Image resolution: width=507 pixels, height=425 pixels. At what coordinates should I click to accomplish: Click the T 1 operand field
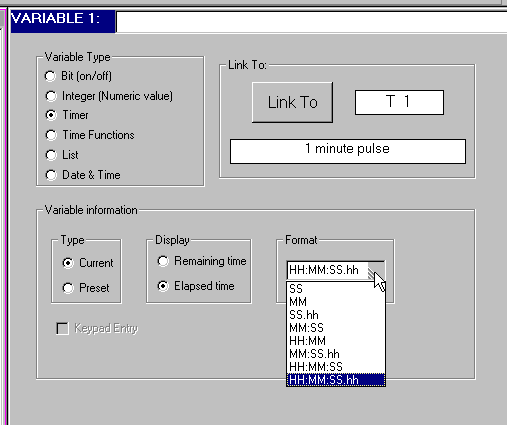(399, 102)
